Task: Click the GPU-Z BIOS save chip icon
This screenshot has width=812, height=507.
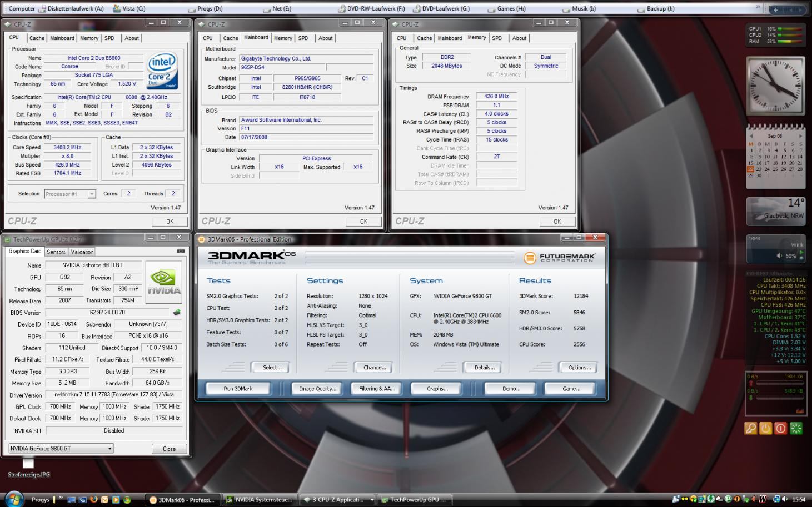Action: [177, 312]
